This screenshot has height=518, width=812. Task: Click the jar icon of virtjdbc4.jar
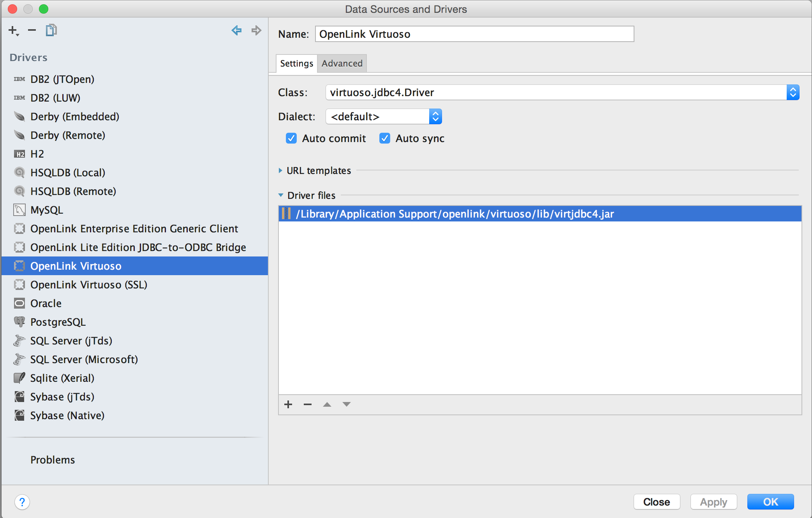tap(286, 213)
